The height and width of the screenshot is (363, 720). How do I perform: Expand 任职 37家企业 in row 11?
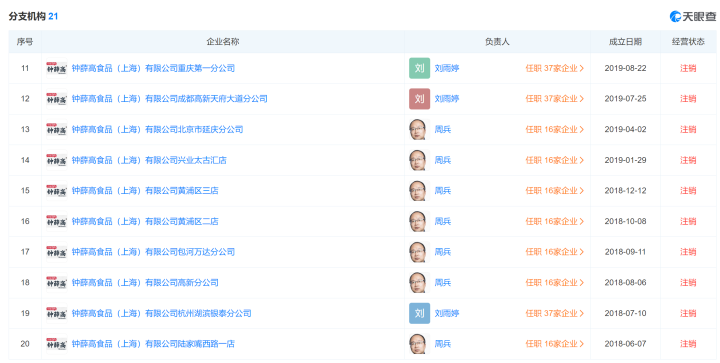[x=555, y=68]
